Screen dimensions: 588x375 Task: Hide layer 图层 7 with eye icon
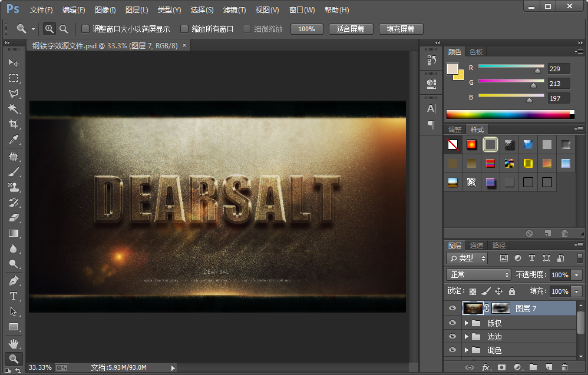452,308
